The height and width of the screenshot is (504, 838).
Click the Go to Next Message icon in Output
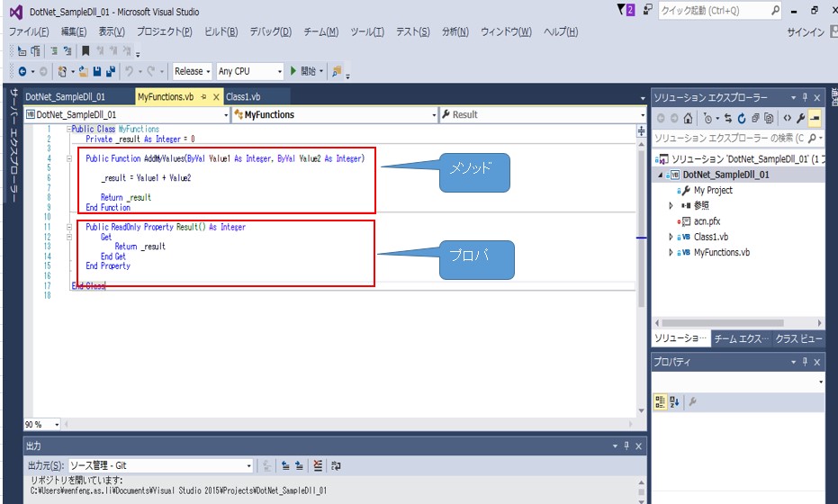pos(299,465)
